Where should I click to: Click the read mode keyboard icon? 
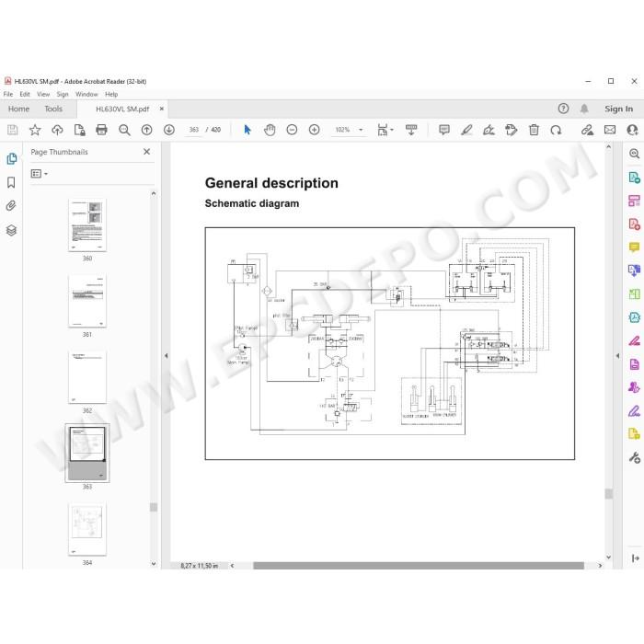[411, 131]
